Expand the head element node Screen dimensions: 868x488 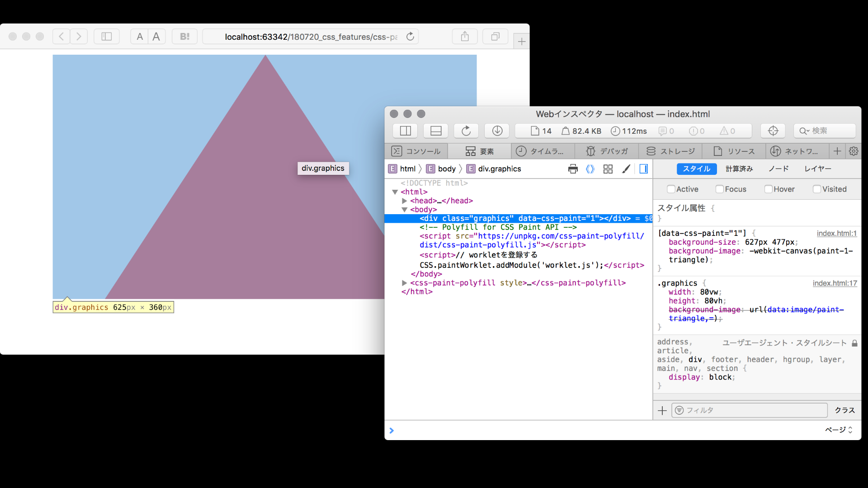point(405,201)
